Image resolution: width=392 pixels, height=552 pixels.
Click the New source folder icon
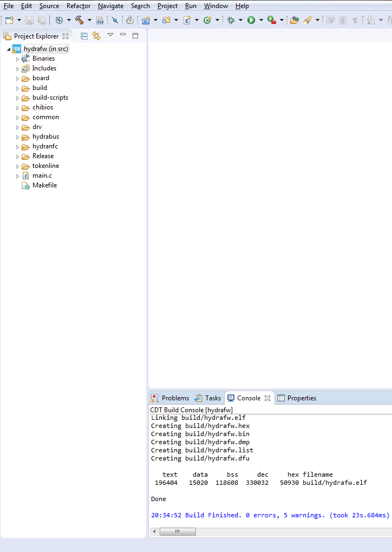tap(166, 20)
